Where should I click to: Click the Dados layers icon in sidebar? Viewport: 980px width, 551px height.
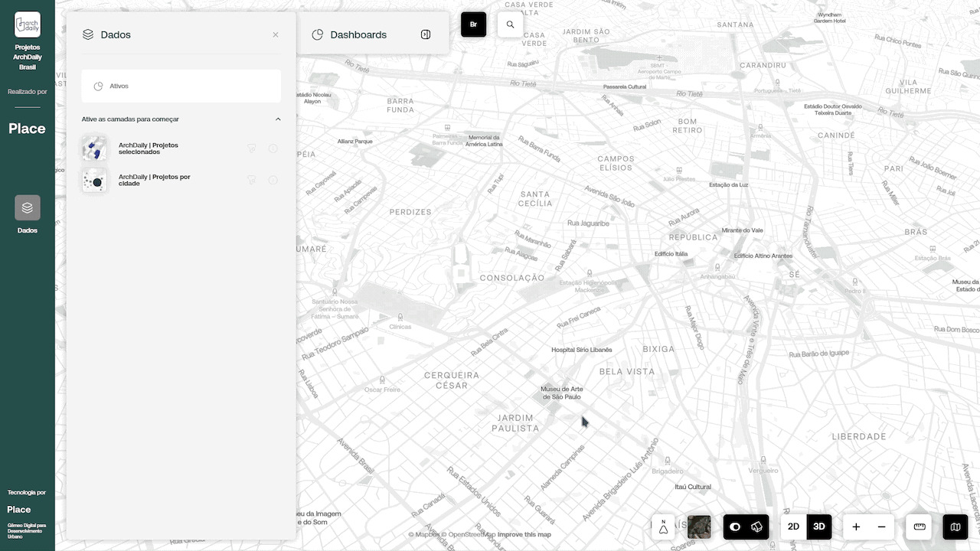pos(28,207)
